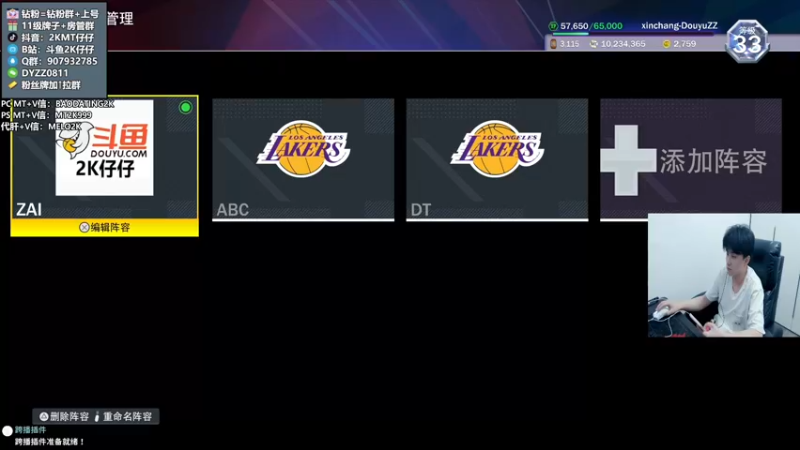Open the ABC Lakers lineup card

point(303,160)
